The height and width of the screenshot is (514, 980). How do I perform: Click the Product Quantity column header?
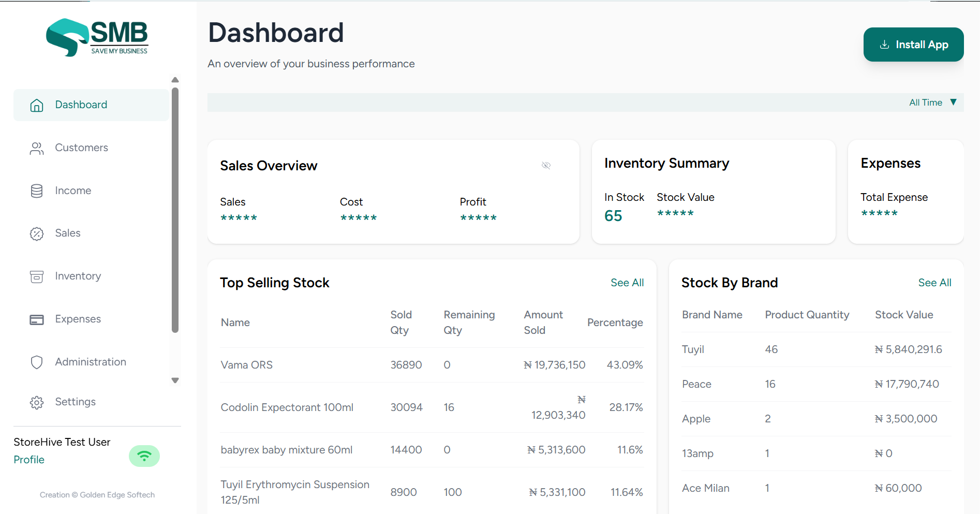click(x=807, y=315)
